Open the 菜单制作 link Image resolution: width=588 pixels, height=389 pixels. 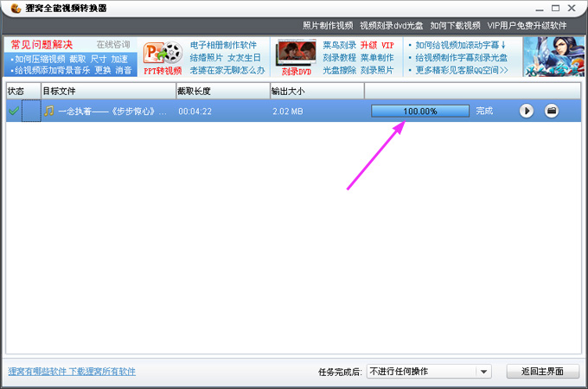click(x=377, y=58)
